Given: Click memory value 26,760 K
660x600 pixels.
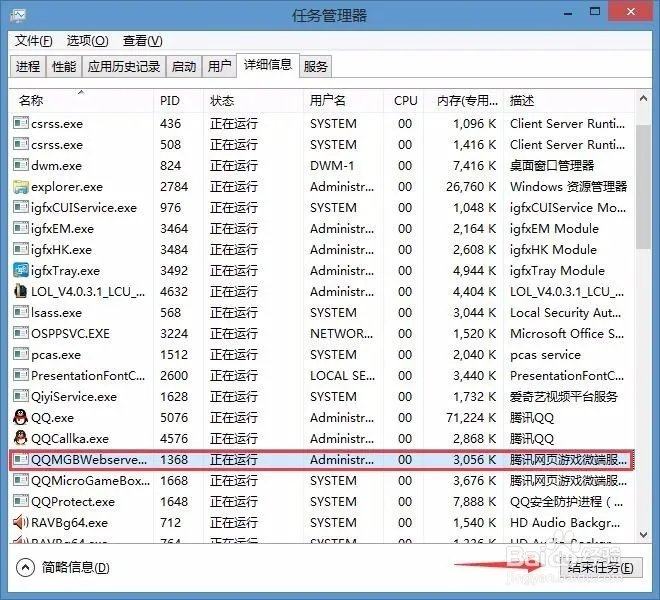Looking at the screenshot, I should tap(471, 187).
